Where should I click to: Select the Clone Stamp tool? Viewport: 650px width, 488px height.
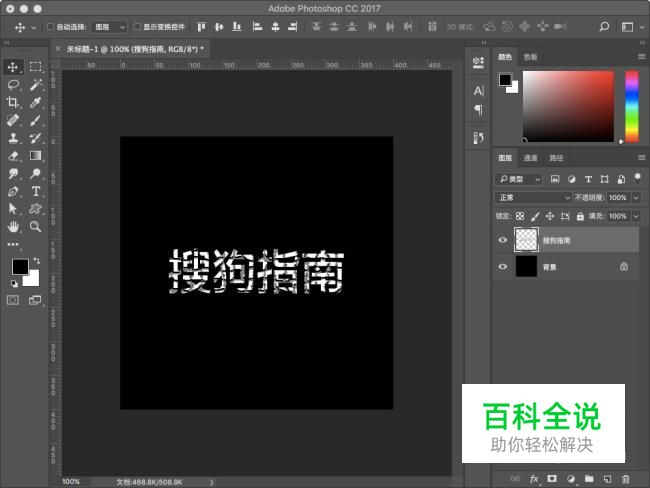coord(13,138)
